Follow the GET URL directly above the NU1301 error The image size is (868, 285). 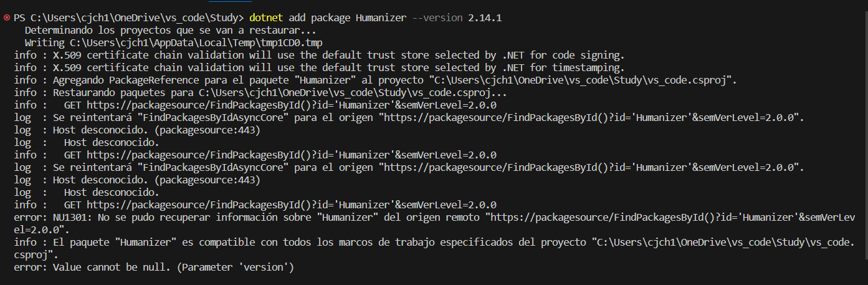tap(292, 205)
